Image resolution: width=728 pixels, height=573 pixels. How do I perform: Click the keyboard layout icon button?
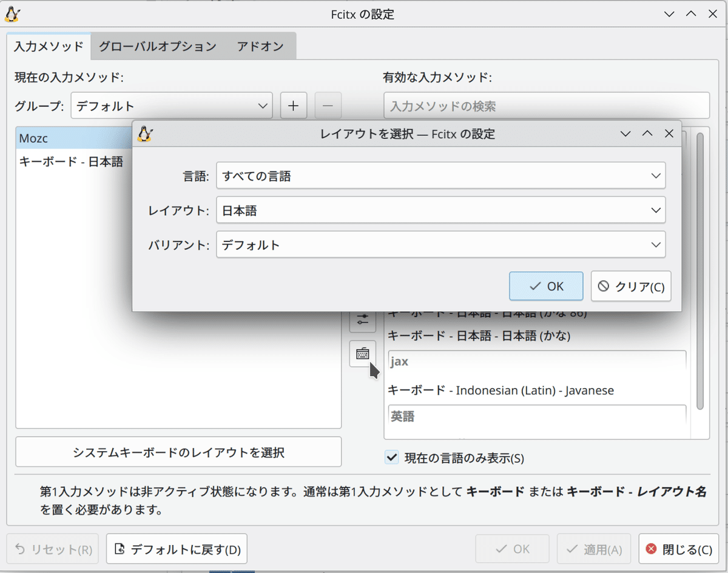[x=363, y=354]
